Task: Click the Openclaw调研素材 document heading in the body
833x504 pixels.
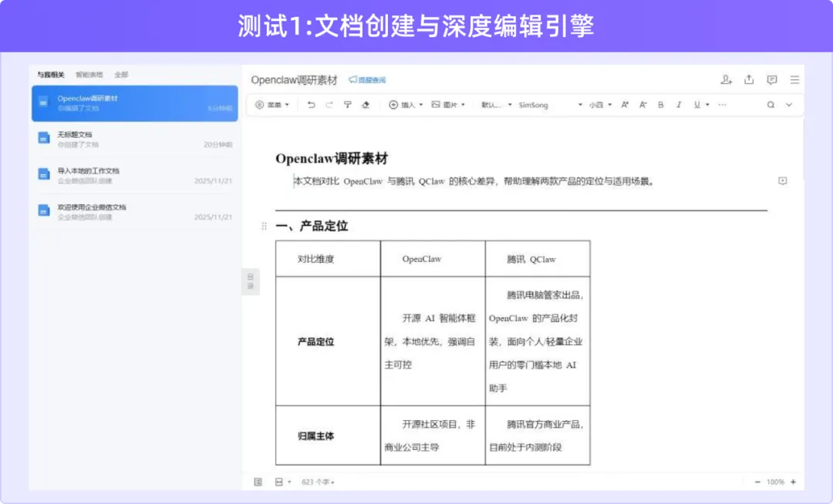Action: point(332,158)
